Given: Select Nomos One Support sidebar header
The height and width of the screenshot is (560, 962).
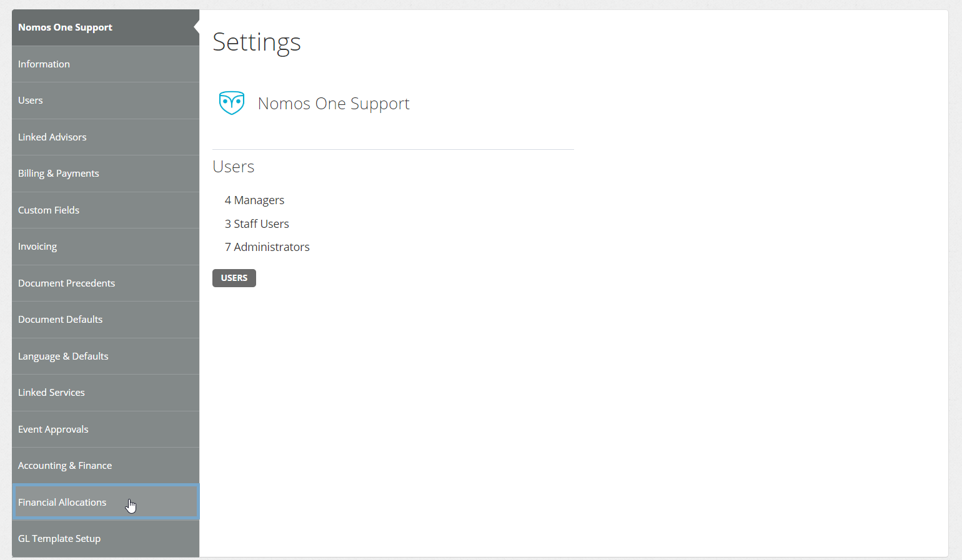Looking at the screenshot, I should pos(106,27).
